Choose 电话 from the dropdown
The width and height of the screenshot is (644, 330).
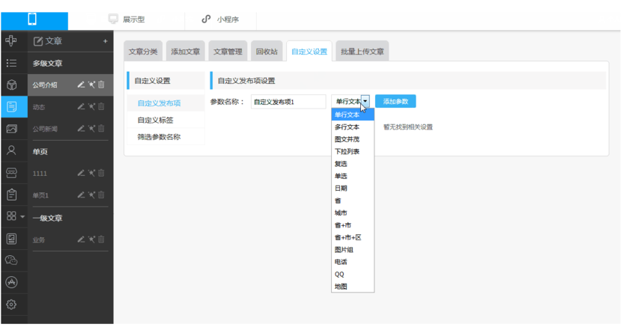pos(353,262)
